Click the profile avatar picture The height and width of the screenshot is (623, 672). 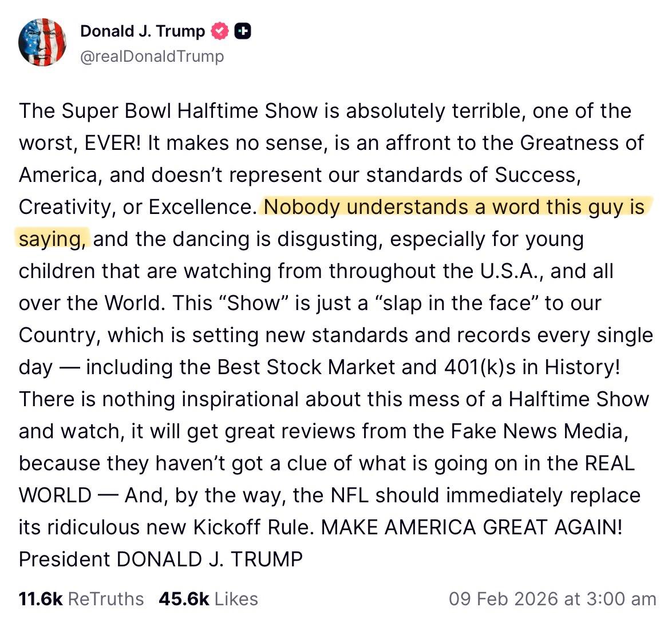(43, 42)
